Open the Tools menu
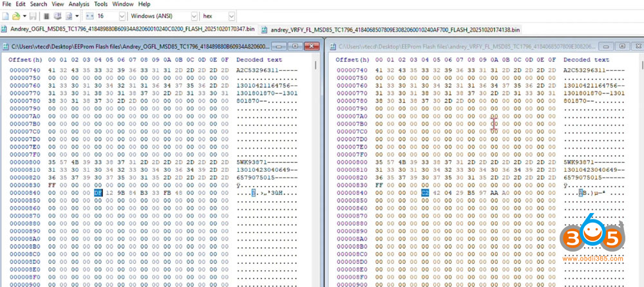 point(100,4)
